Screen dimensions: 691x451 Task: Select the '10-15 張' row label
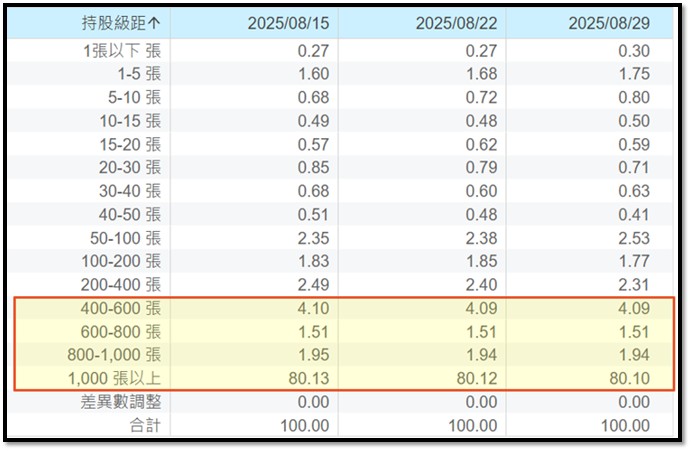(130, 121)
